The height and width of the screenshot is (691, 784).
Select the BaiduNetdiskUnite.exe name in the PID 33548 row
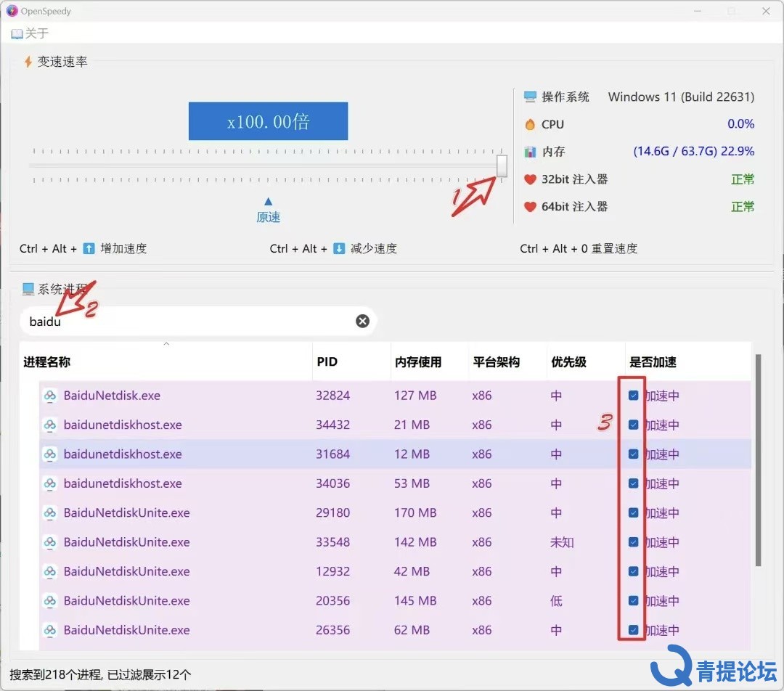[x=126, y=542]
